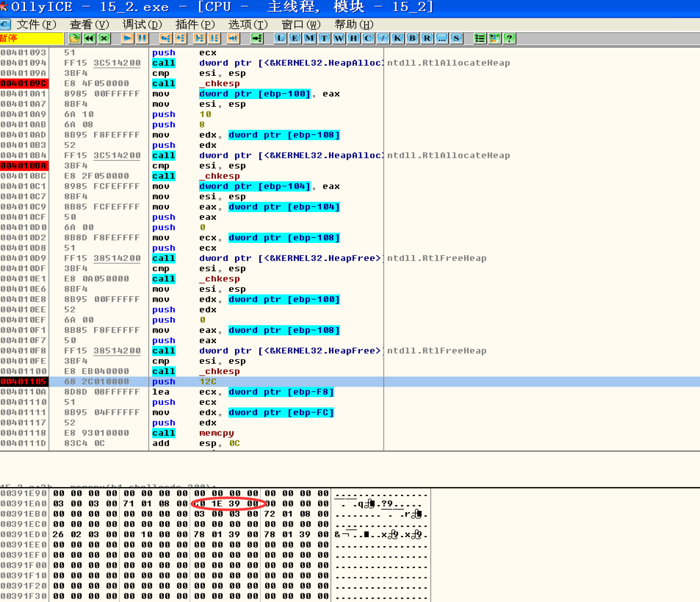Click the yellow 暂停 status field
The image size is (700, 602).
31,38
